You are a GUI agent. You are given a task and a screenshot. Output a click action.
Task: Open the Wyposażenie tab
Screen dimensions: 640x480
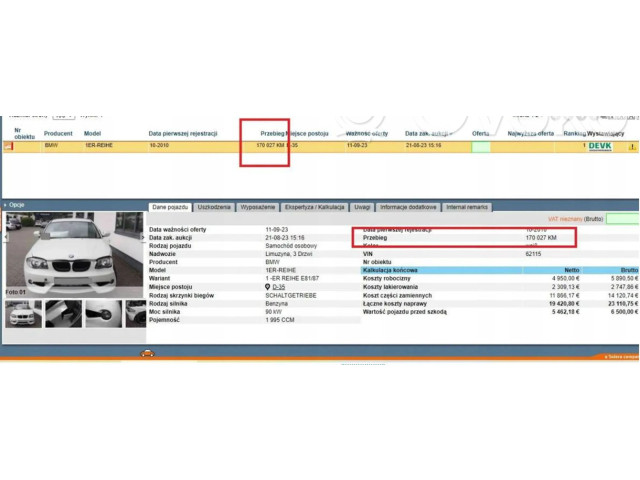point(257,207)
